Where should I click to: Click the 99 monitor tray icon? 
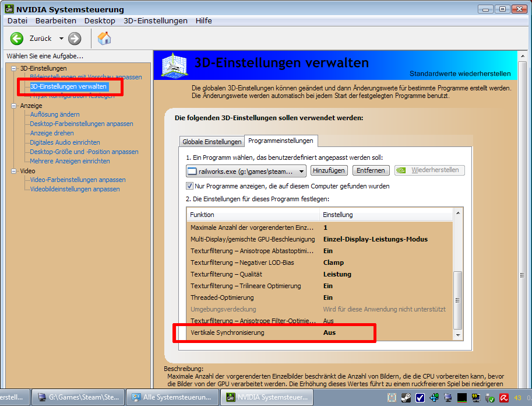475,397
